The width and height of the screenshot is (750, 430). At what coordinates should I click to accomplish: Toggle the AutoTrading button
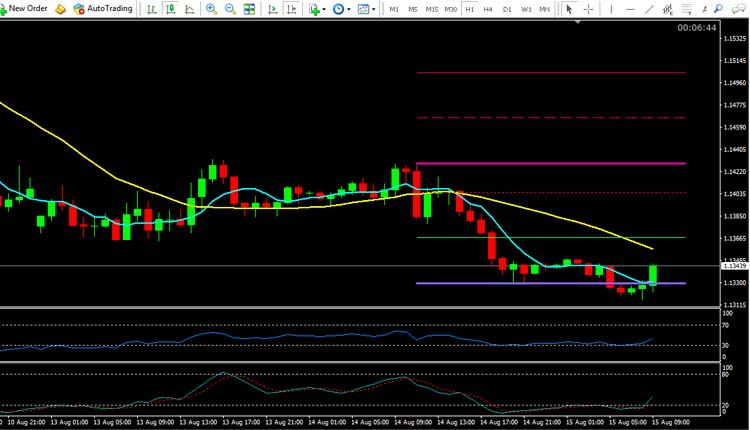[103, 9]
